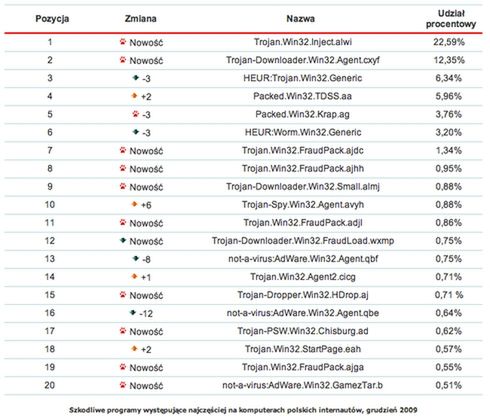Click the Udział procentowy column header
Image resolution: width=490 pixels, height=420 pixels.
[451, 19]
